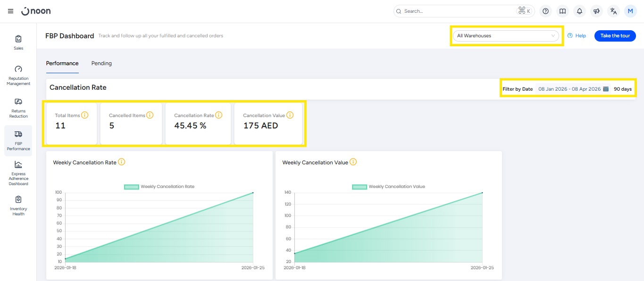Open the language translation icon
This screenshot has width=644, height=281.
click(x=613, y=11)
